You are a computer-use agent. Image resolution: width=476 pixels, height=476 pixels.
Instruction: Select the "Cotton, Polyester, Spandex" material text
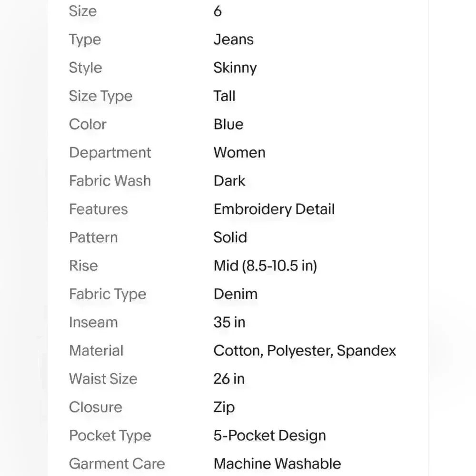[305, 351]
